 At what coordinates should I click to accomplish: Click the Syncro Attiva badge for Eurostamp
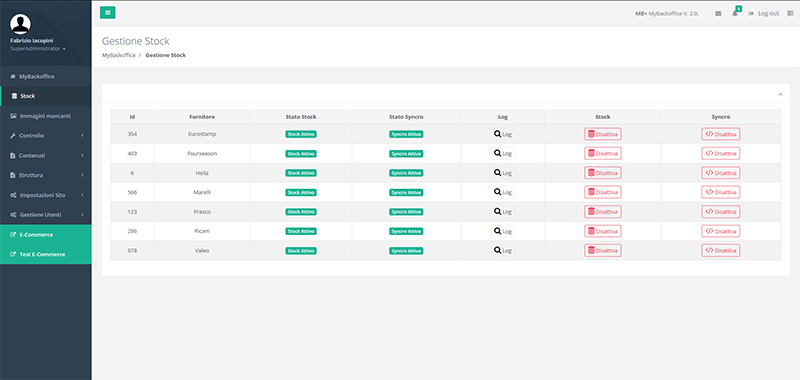[406, 134]
